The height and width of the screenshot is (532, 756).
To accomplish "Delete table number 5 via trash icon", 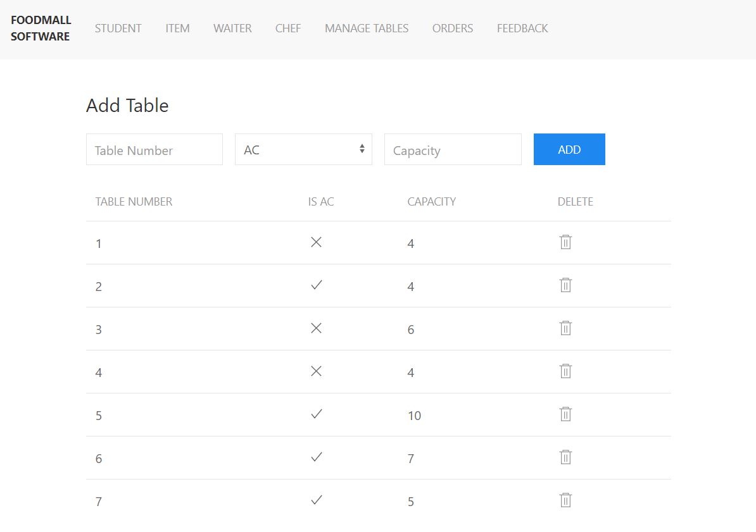I will pos(565,414).
